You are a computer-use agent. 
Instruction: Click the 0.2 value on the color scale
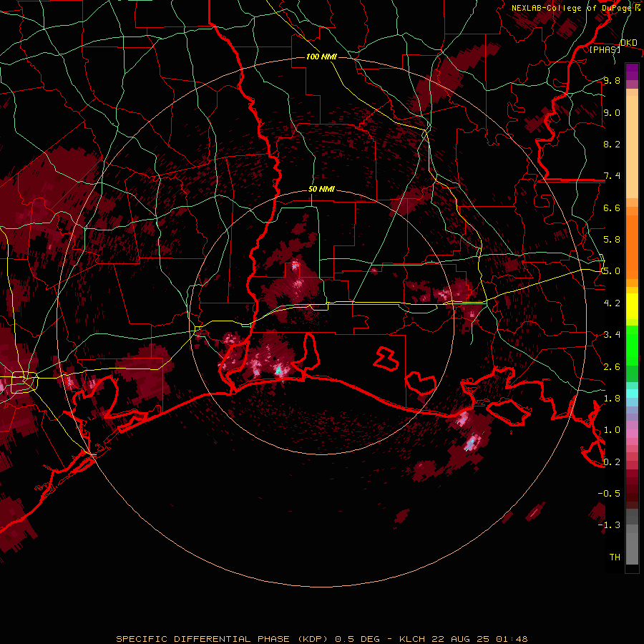pyautogui.click(x=612, y=462)
